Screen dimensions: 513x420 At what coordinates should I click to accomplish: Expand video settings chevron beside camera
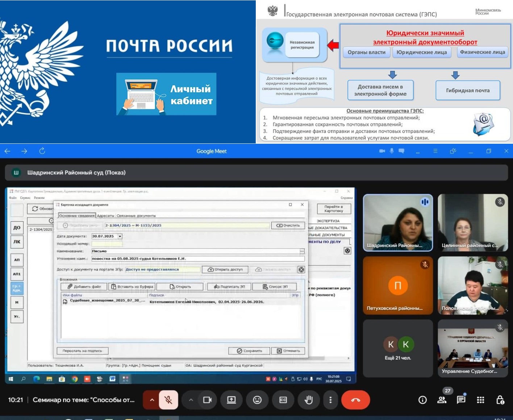[191, 400]
